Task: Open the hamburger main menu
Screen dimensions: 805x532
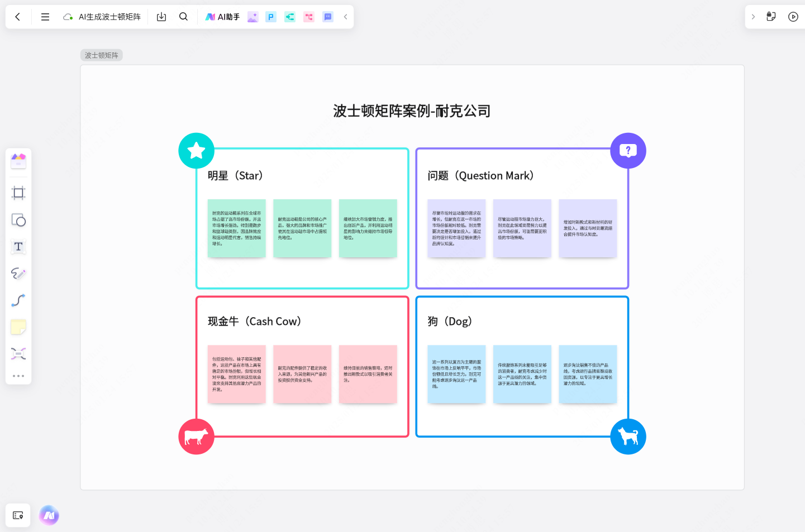Action: pyautogui.click(x=45, y=17)
